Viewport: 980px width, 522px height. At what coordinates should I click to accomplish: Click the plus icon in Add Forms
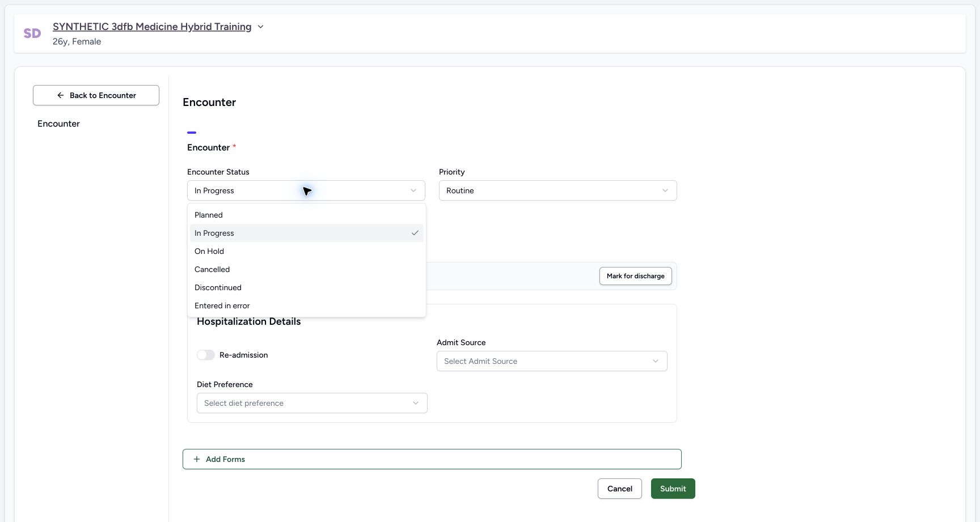pos(197,459)
